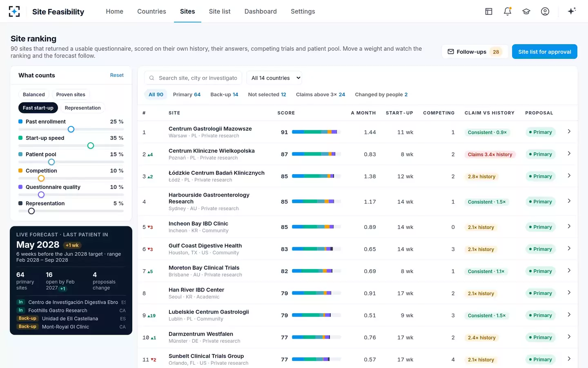Open the Settings tab

(303, 11)
